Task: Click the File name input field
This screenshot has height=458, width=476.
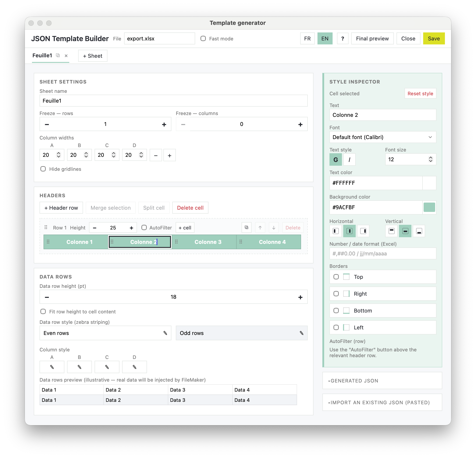Action: 160,39
